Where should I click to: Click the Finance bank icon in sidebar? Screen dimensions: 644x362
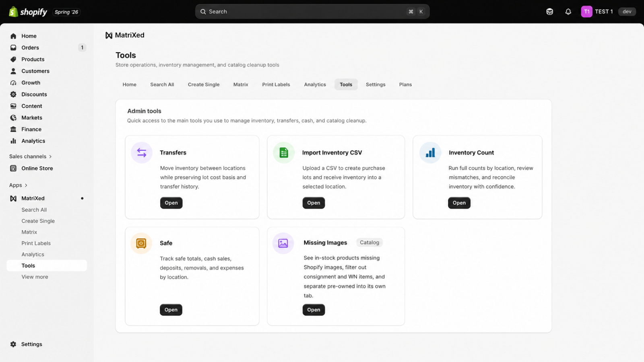[x=13, y=129]
